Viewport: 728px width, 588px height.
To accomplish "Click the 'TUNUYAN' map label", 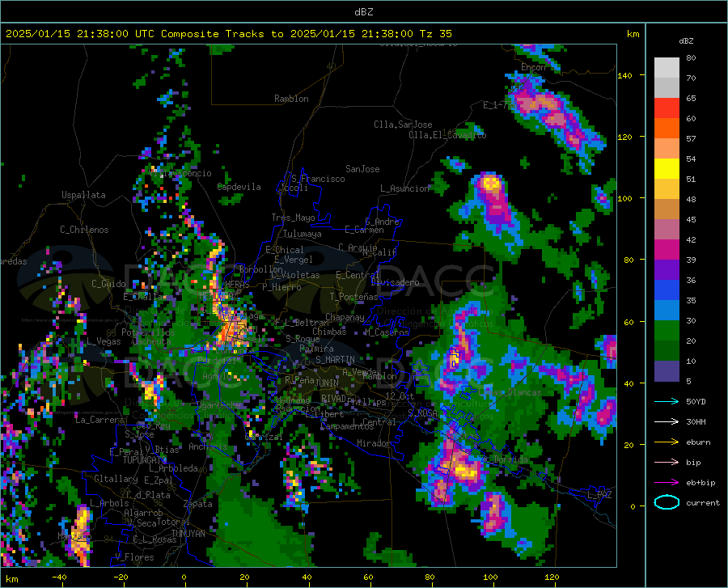I will tap(188, 534).
